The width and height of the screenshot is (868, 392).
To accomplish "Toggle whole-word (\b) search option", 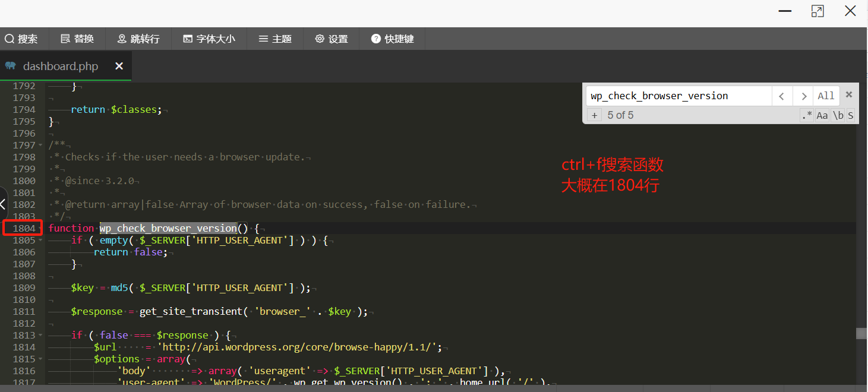I will [838, 115].
